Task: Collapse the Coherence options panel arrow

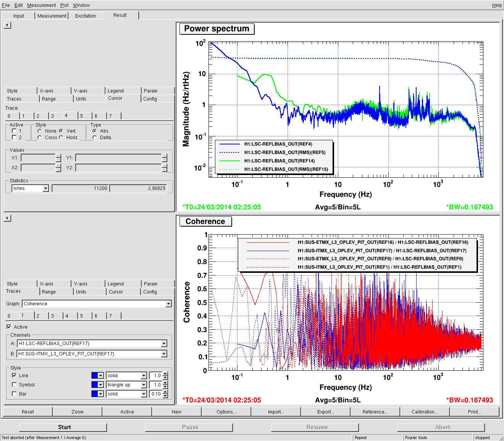Action: pos(8,218)
